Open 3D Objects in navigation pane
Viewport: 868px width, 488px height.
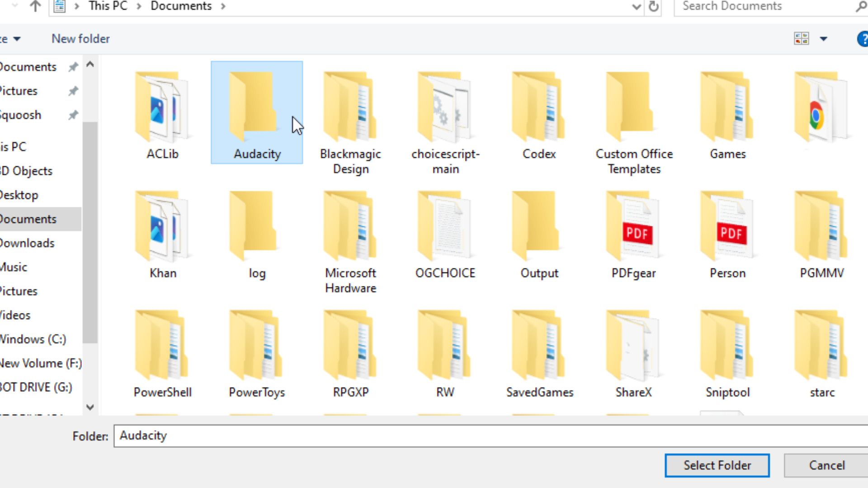point(26,171)
